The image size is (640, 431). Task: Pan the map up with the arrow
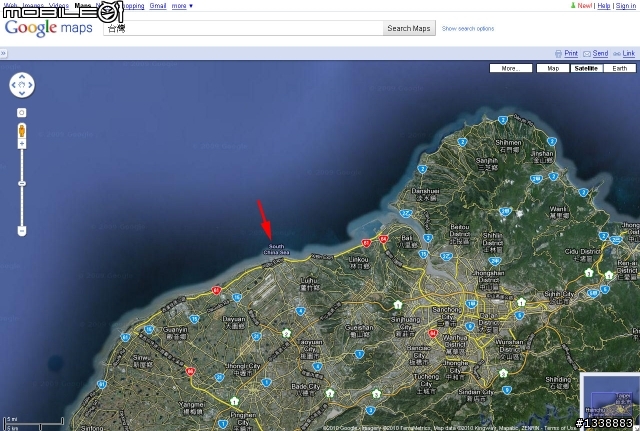pyautogui.click(x=22, y=77)
